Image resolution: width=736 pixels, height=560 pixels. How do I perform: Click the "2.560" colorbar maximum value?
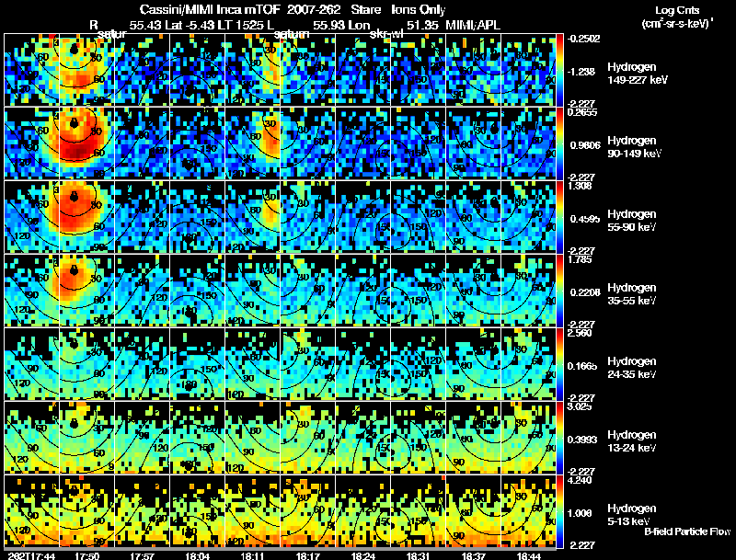[x=580, y=333]
